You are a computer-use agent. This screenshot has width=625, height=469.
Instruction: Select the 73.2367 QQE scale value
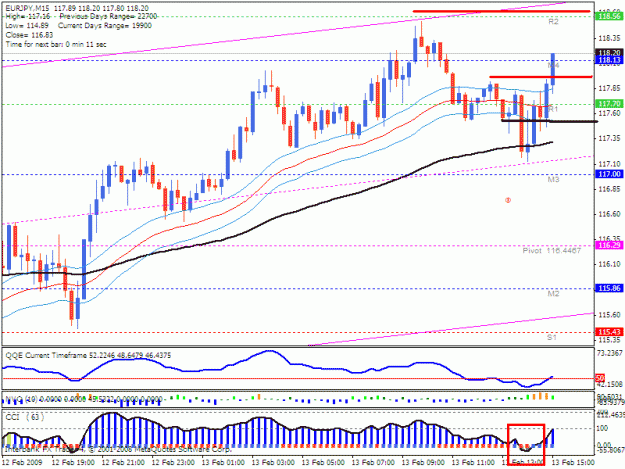(610, 353)
